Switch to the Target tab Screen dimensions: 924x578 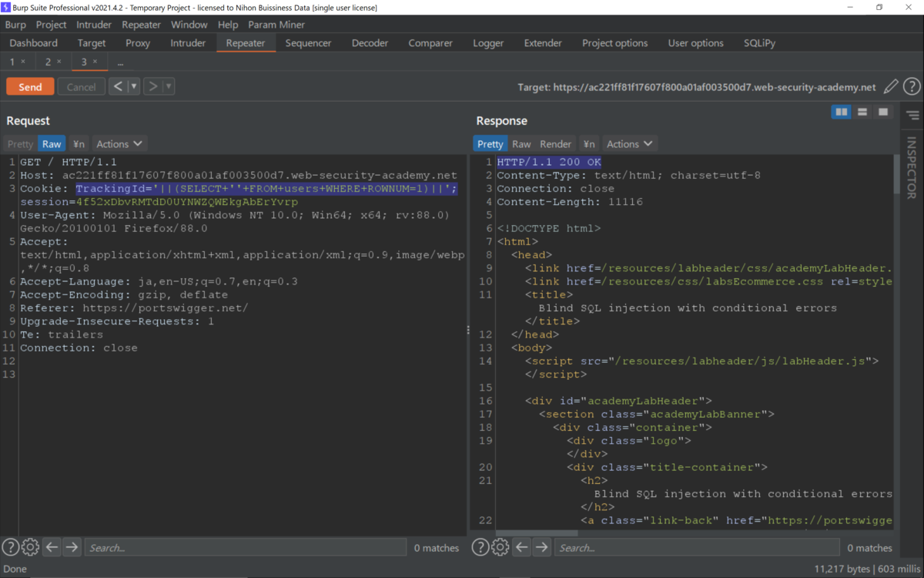coord(92,43)
